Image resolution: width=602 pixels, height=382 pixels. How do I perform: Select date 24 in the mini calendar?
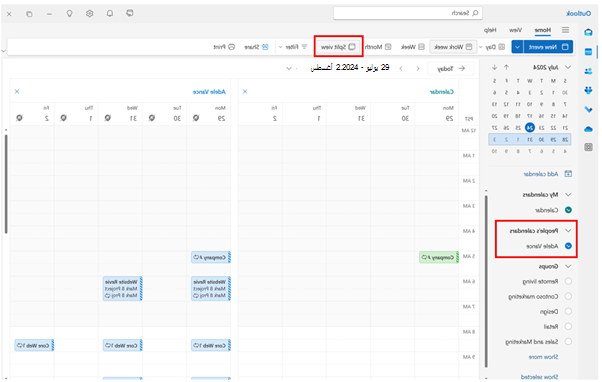pyautogui.click(x=530, y=127)
